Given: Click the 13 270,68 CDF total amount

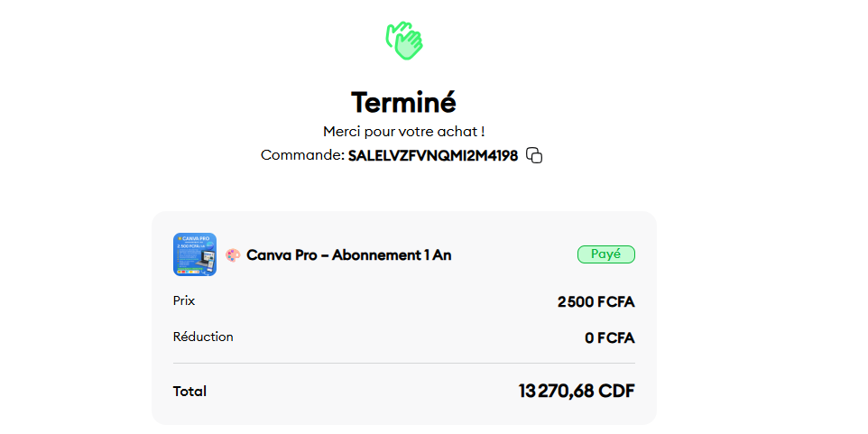Looking at the screenshot, I should pos(577,391).
